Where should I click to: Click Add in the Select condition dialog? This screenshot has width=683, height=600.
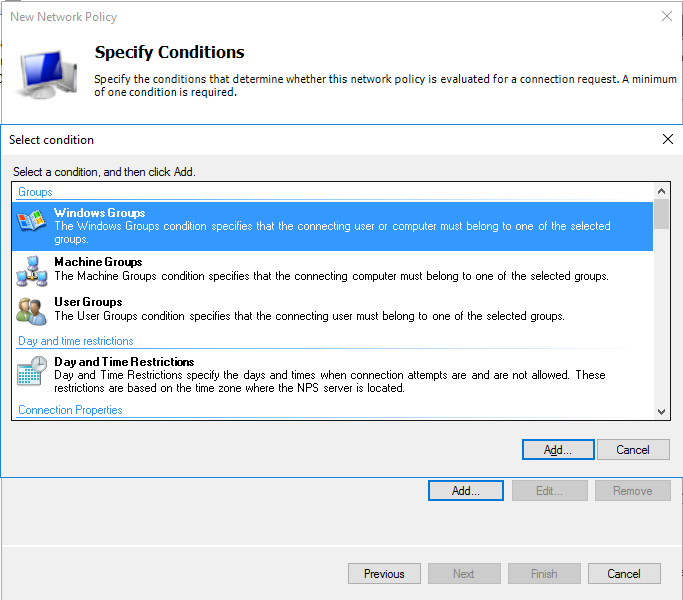pos(558,450)
